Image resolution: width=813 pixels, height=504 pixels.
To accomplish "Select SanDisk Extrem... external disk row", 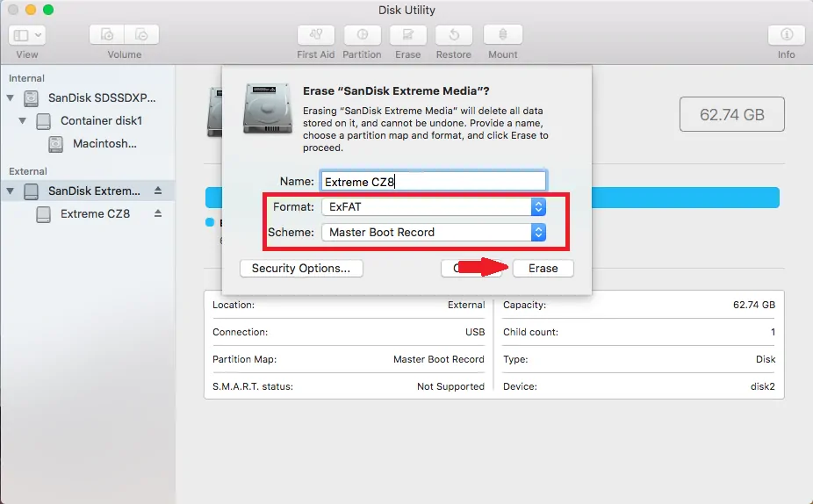I will (x=87, y=191).
